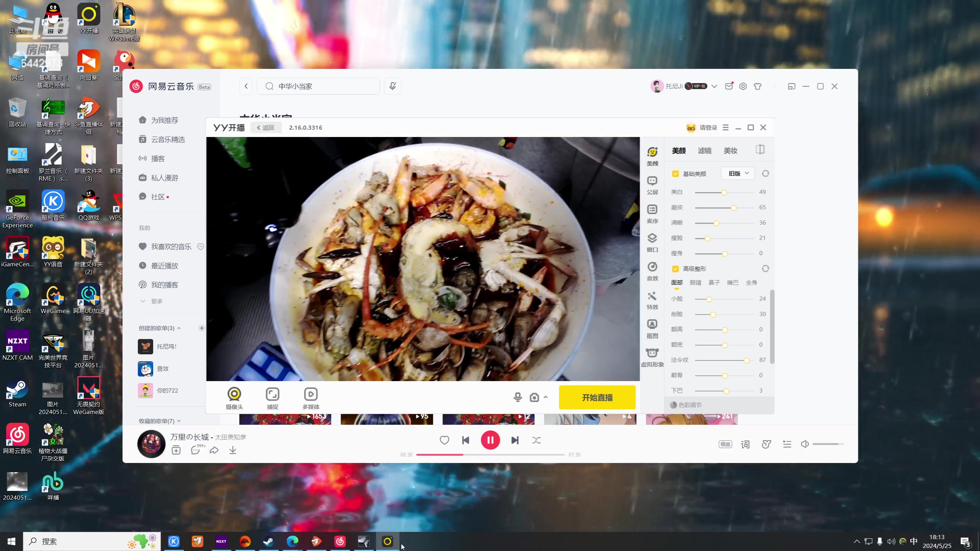Expand the 更多 sidebar section
Image resolution: width=980 pixels, height=551 pixels.
click(151, 301)
